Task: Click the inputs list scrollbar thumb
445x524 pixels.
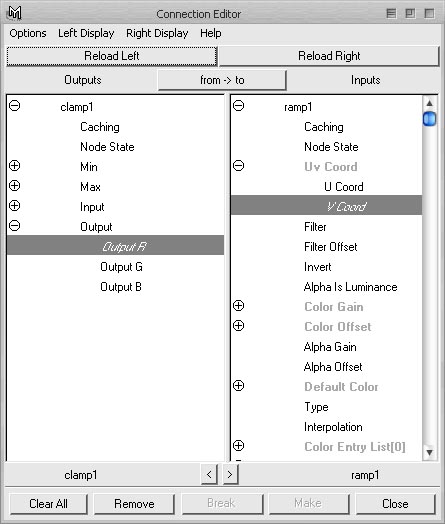Action: tap(429, 119)
